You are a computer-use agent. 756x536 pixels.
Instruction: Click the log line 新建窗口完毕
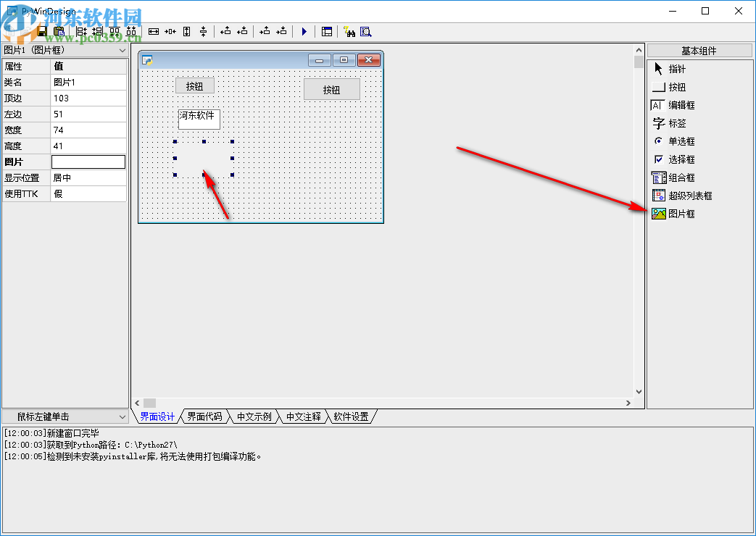tap(51, 433)
